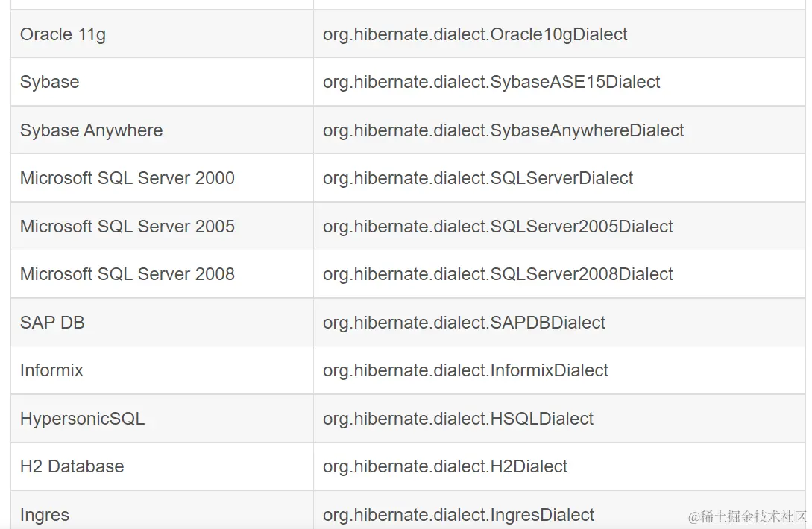The image size is (812, 529).
Task: Click the Microsoft SQL Server 2005 label
Action: click(x=127, y=227)
